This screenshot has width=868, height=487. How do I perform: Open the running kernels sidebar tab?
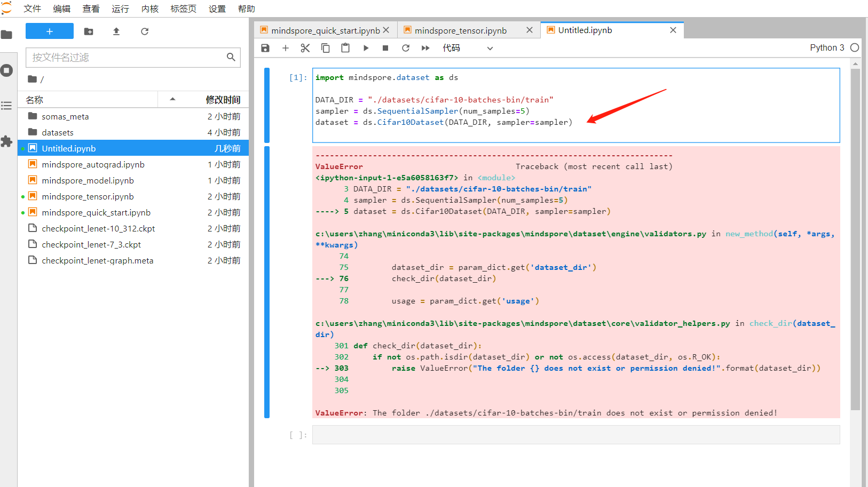pos(6,70)
